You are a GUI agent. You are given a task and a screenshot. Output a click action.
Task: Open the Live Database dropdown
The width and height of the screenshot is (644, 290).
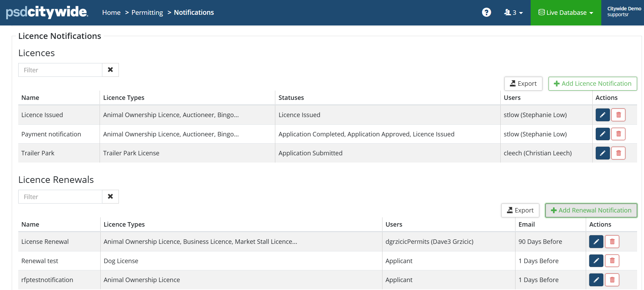coord(566,13)
